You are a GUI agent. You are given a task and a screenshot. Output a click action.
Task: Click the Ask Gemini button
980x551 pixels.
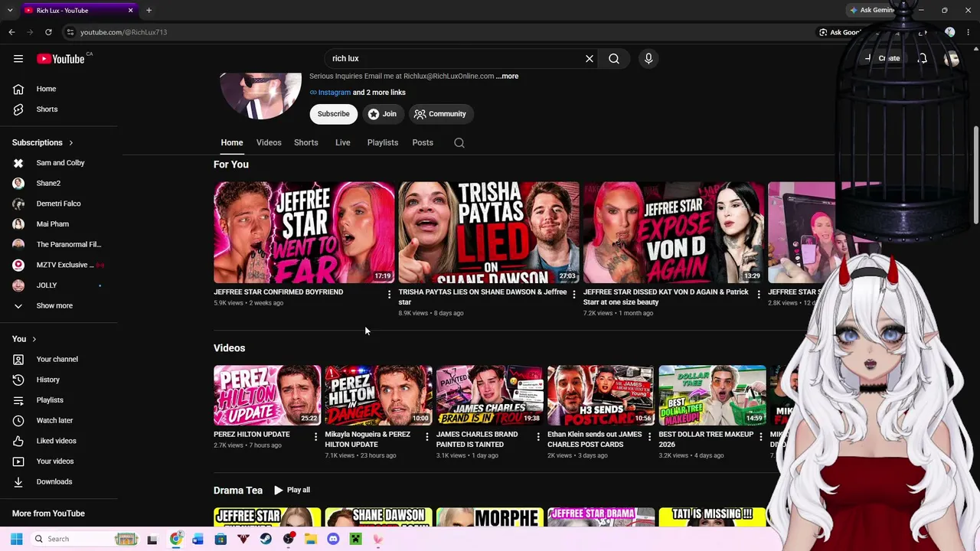click(x=873, y=10)
